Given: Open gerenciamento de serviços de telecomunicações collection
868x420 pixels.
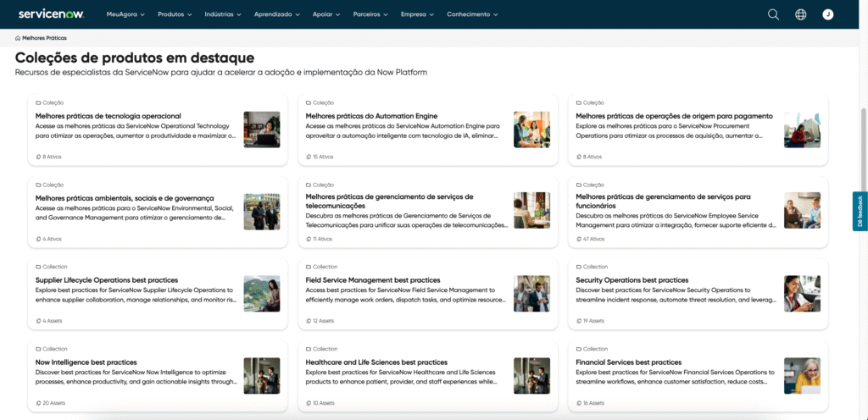Looking at the screenshot, I should click(389, 201).
